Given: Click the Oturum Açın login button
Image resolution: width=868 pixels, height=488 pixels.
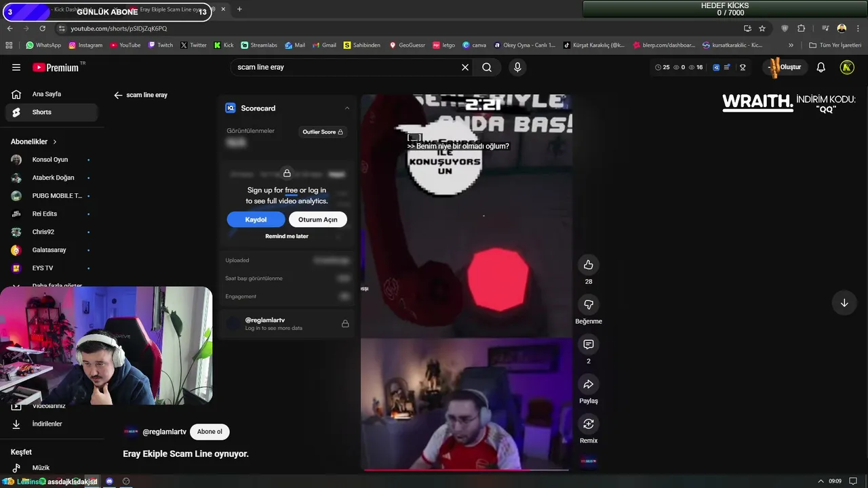Looking at the screenshot, I should click(317, 220).
